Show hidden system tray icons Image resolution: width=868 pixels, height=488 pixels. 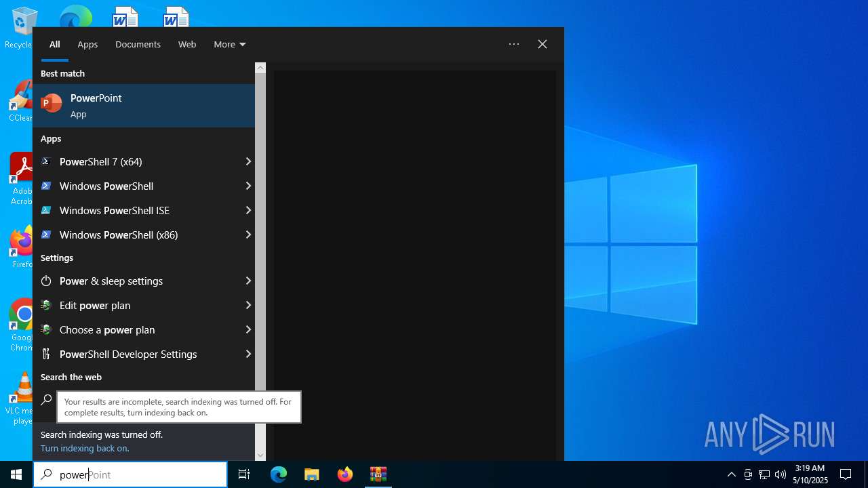pos(731,474)
